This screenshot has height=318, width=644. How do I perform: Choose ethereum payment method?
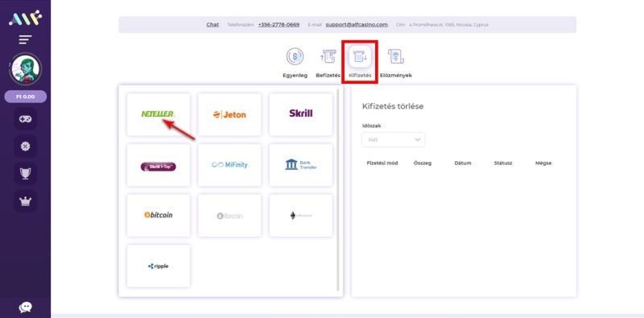pyautogui.click(x=300, y=215)
